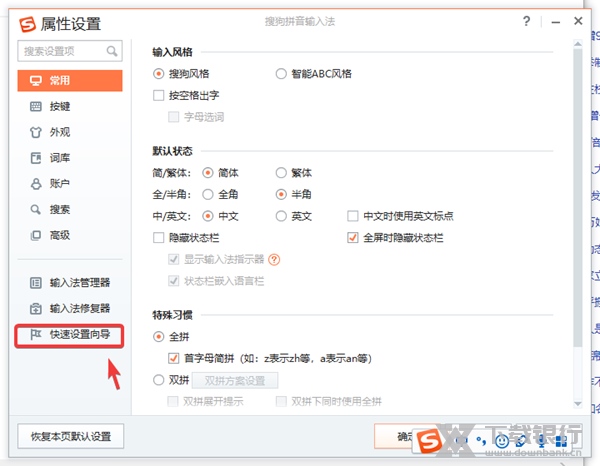The width and height of the screenshot is (600, 466).
Task: Select the 智能ABC风格 radio button
Action: [x=281, y=73]
